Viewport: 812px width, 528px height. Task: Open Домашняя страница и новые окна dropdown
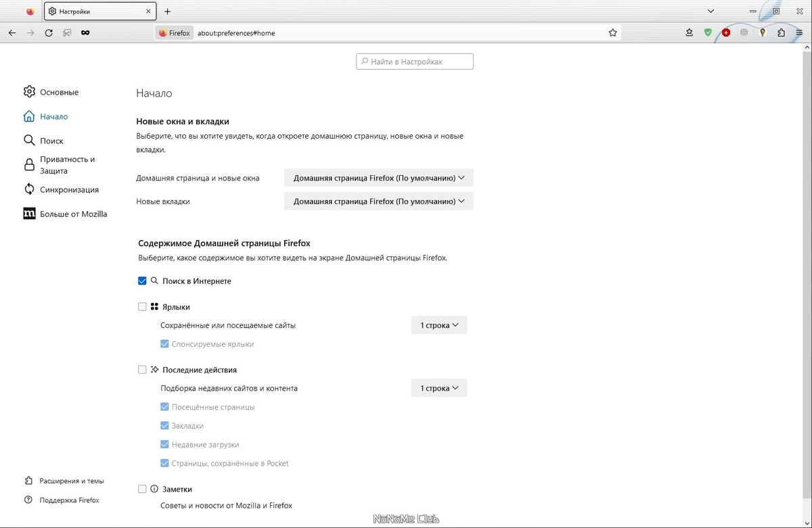click(x=378, y=178)
